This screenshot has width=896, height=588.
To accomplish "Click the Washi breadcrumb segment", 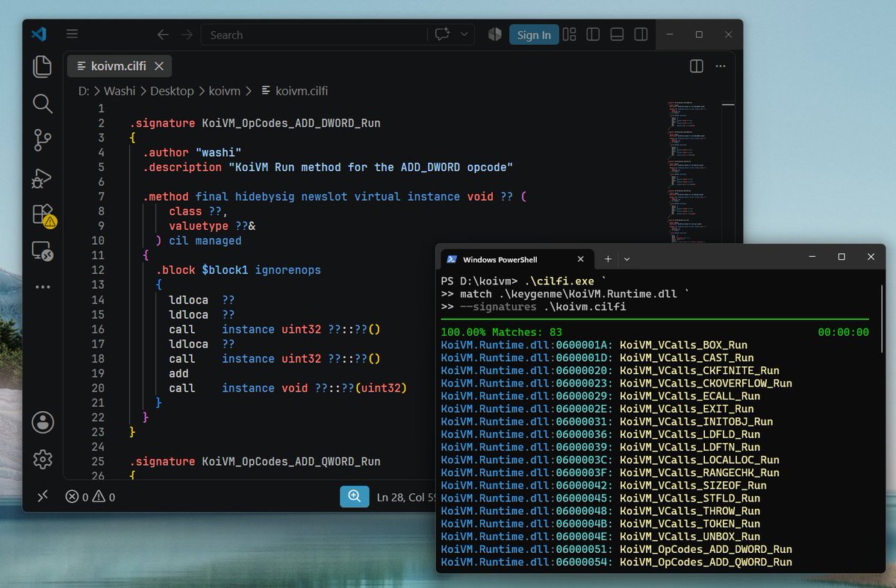I will [119, 91].
